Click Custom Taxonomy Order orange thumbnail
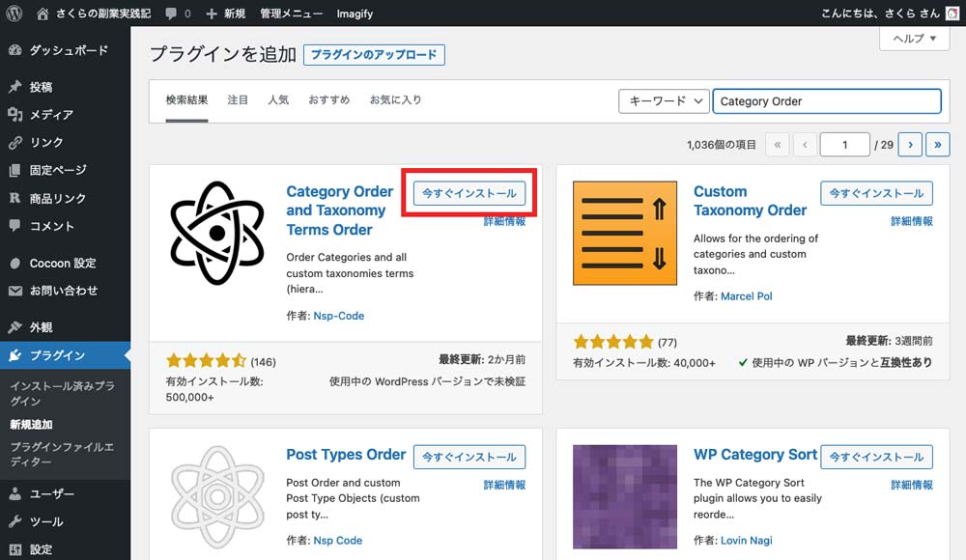This screenshot has height=560, width=966. click(625, 233)
